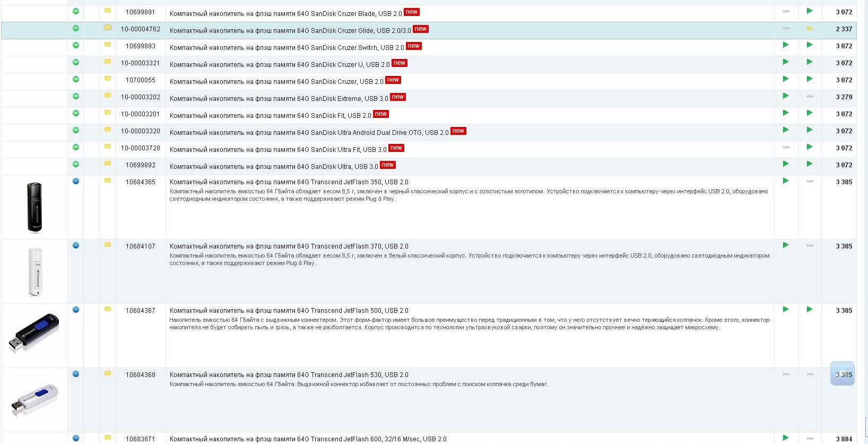Click the price 3 884 for JetFlash 600
Screen dimensions: 868x444
coord(844,439)
